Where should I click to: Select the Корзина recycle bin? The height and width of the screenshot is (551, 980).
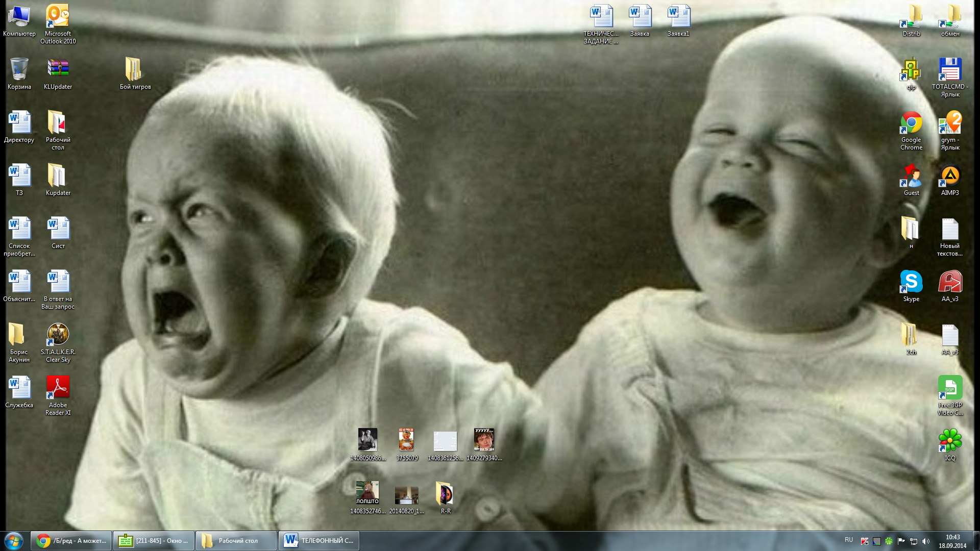point(19,69)
